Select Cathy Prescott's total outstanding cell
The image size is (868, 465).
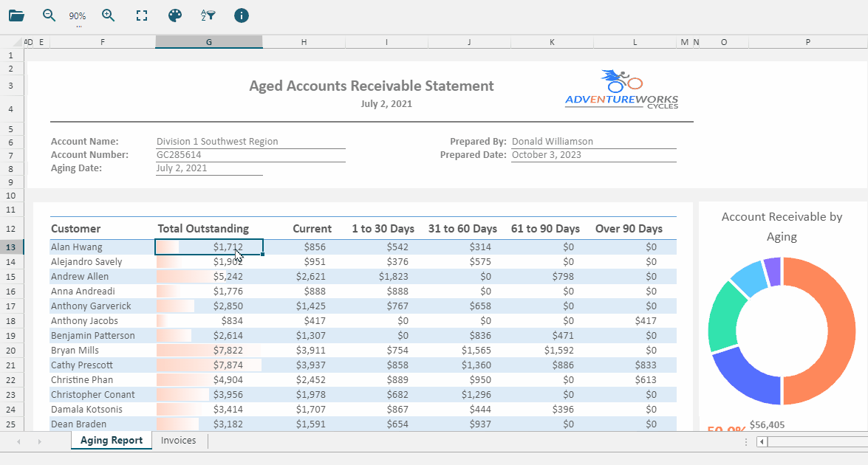tap(209, 365)
